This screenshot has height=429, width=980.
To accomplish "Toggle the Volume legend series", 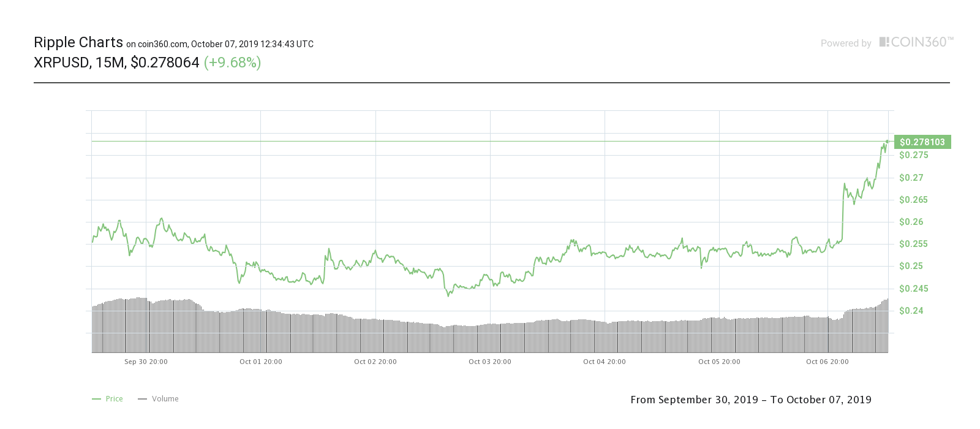I will [158, 399].
